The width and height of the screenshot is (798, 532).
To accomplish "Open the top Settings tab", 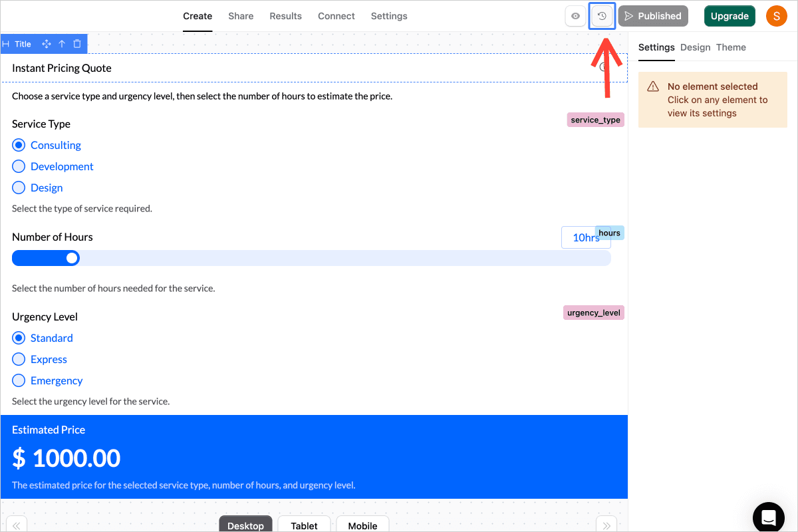I will (x=389, y=16).
